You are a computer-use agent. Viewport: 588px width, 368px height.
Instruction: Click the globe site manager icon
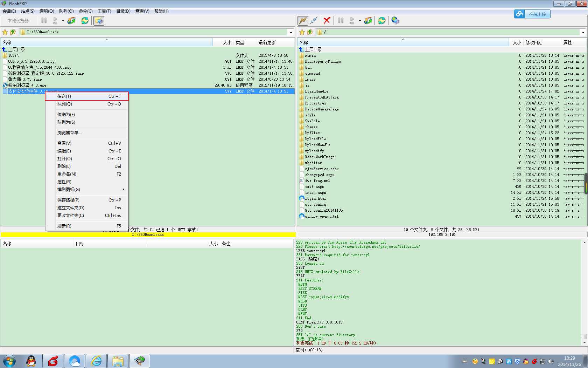coord(395,21)
